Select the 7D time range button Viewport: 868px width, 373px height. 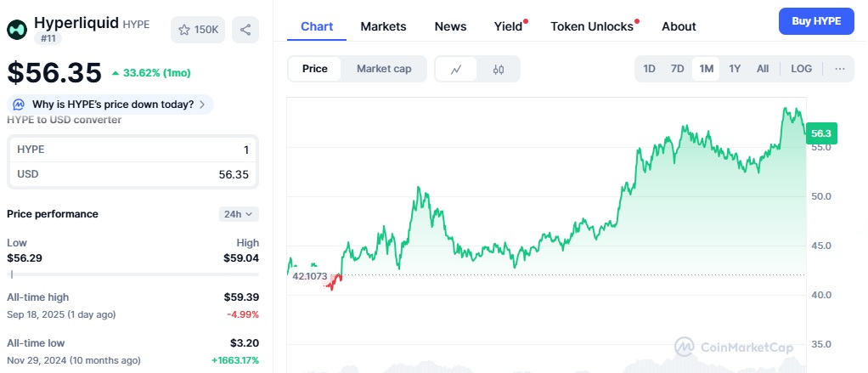point(677,69)
